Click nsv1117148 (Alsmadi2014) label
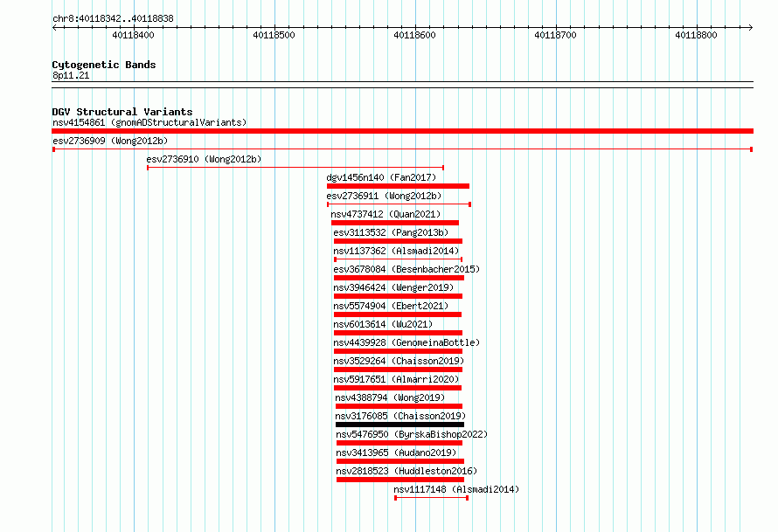778x532 pixels. pyautogui.click(x=456, y=489)
